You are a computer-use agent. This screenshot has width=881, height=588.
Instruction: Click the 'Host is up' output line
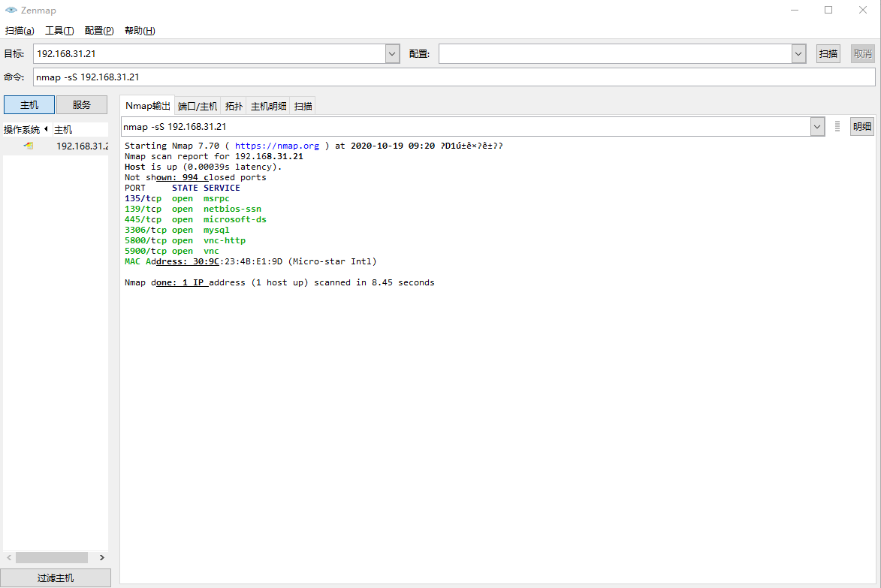203,167
